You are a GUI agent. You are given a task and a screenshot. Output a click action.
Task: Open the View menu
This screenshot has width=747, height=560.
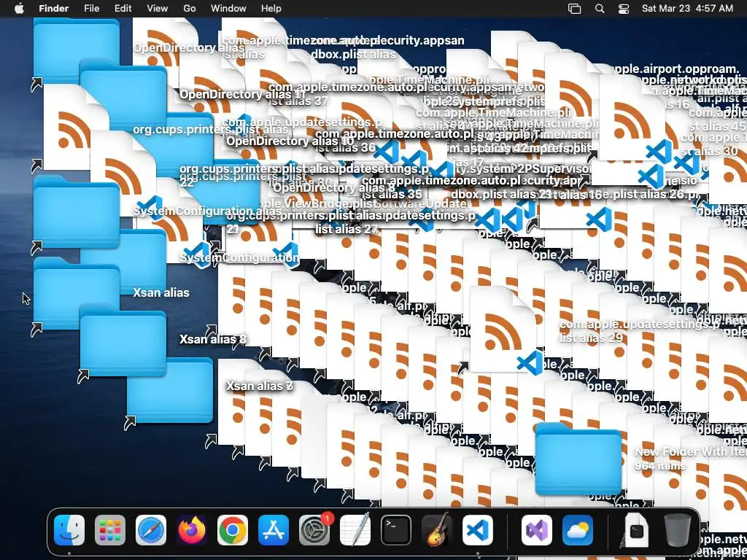pos(158,9)
